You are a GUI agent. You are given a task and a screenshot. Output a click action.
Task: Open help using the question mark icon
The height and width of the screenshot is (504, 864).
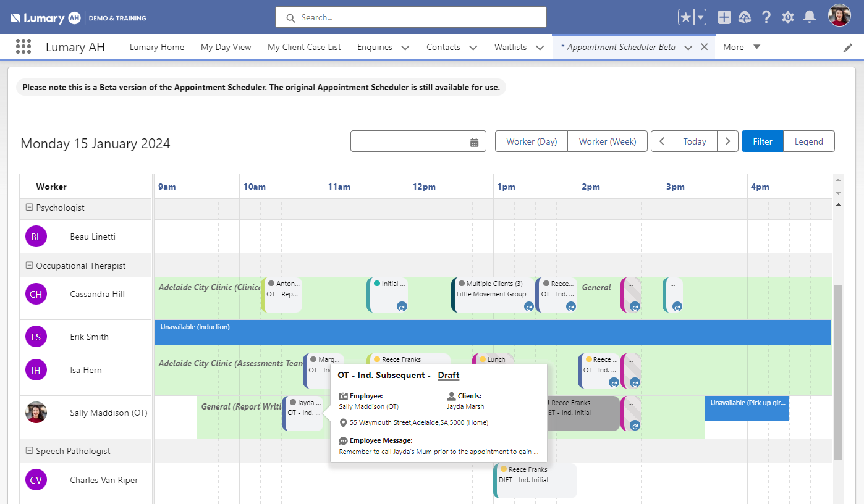(x=766, y=17)
